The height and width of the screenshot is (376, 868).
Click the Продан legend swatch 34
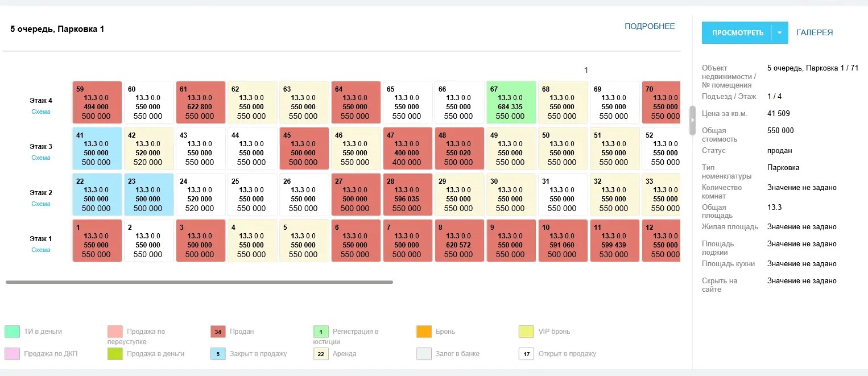(218, 332)
